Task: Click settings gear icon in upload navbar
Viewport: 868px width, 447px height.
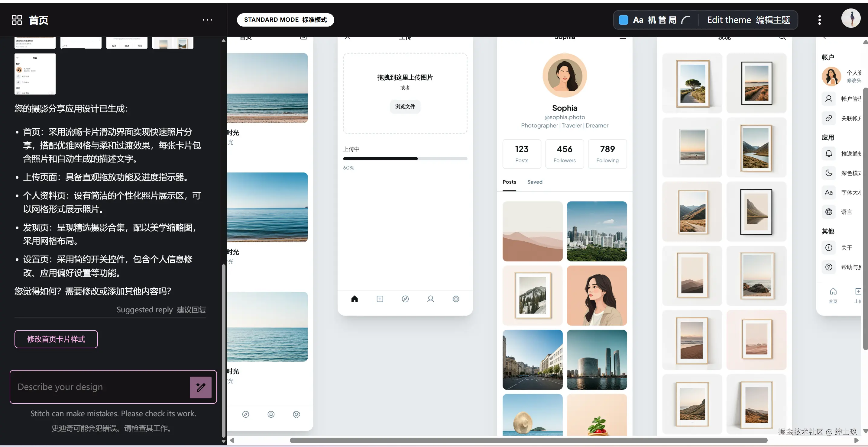Action: (456, 299)
